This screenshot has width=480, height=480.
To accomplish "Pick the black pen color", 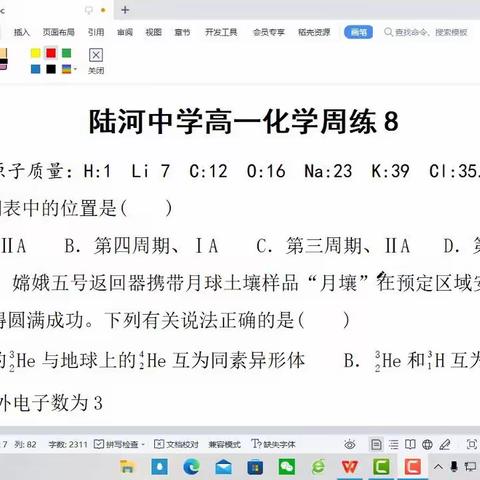I will (x=51, y=69).
